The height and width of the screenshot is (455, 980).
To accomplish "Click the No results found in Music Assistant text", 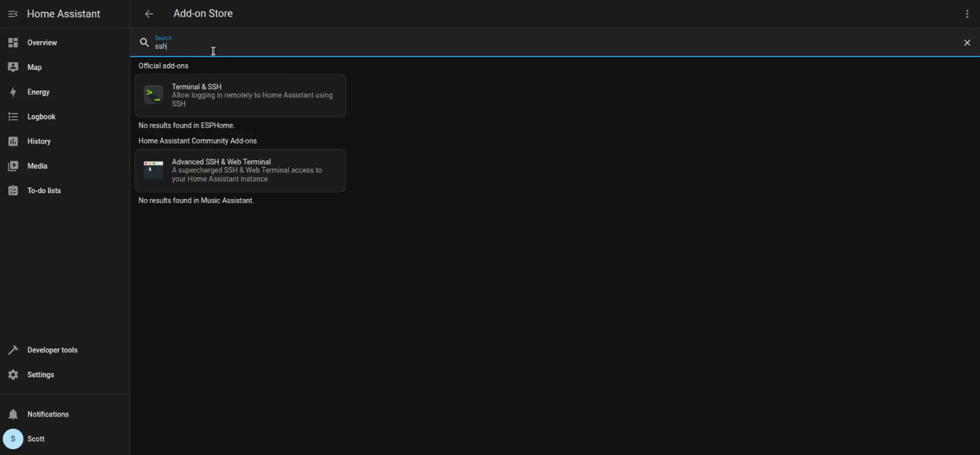I will [196, 200].
